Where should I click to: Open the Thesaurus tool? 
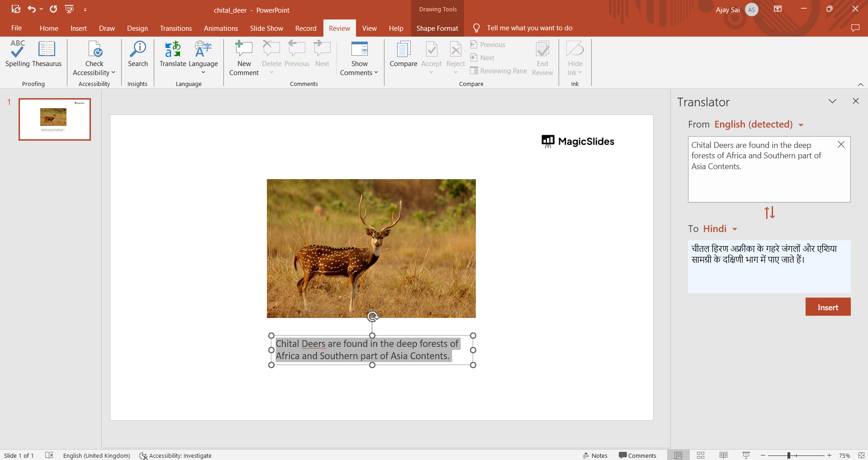click(47, 54)
